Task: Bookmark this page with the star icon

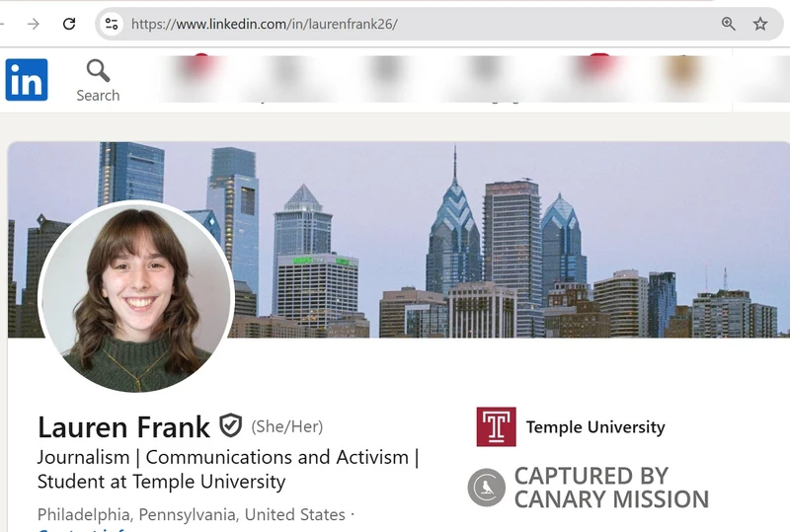Action: coord(760,24)
